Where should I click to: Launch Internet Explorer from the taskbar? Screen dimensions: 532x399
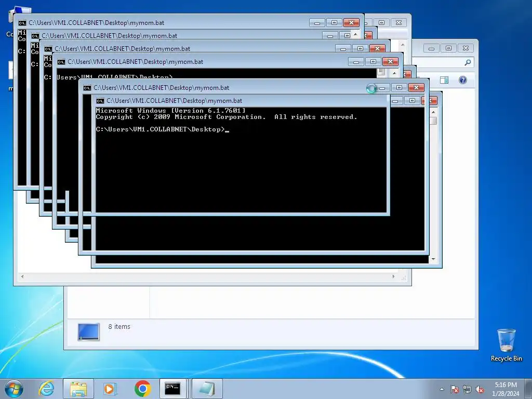46,389
